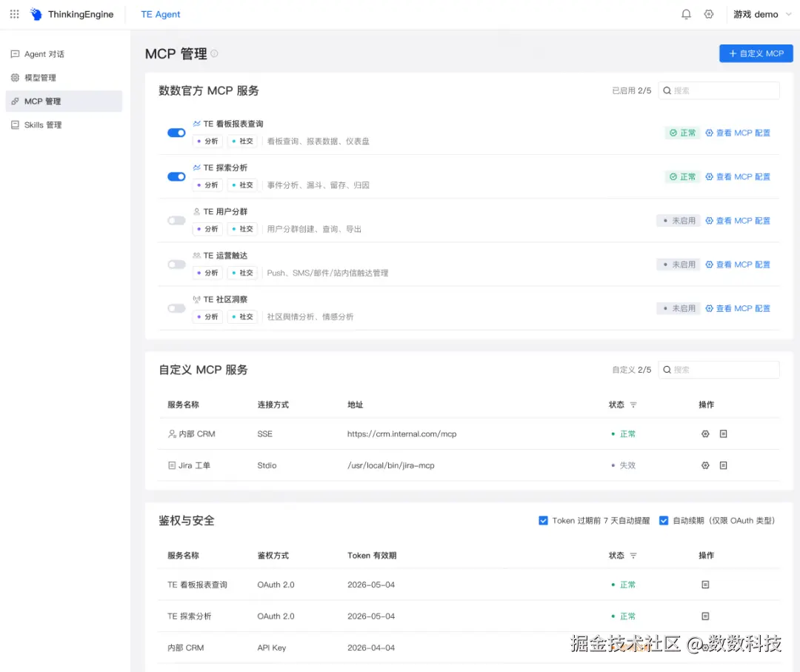Click 社交 tag under TE 社区洞察
The image size is (800, 672).
point(241,316)
